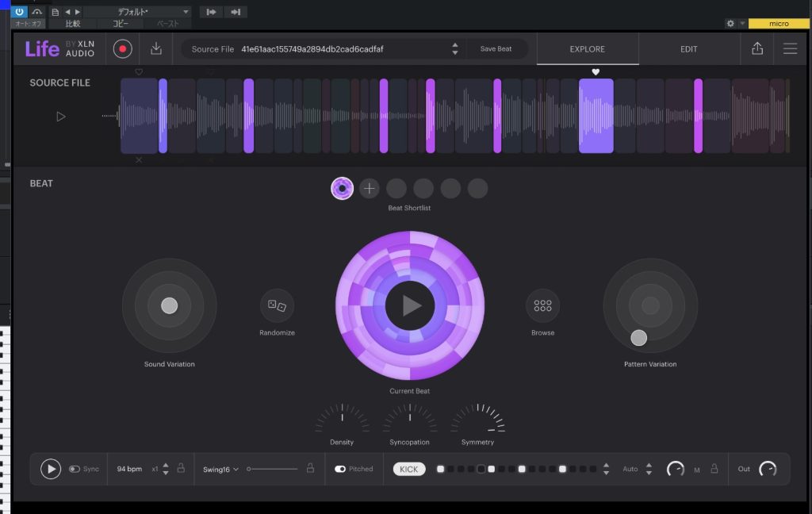Click the swing amount slider
This screenshot has width=812, height=514.
point(273,469)
